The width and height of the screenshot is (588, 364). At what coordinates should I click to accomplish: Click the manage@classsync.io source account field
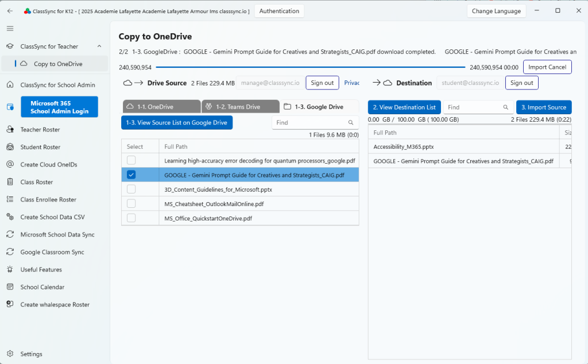270,83
